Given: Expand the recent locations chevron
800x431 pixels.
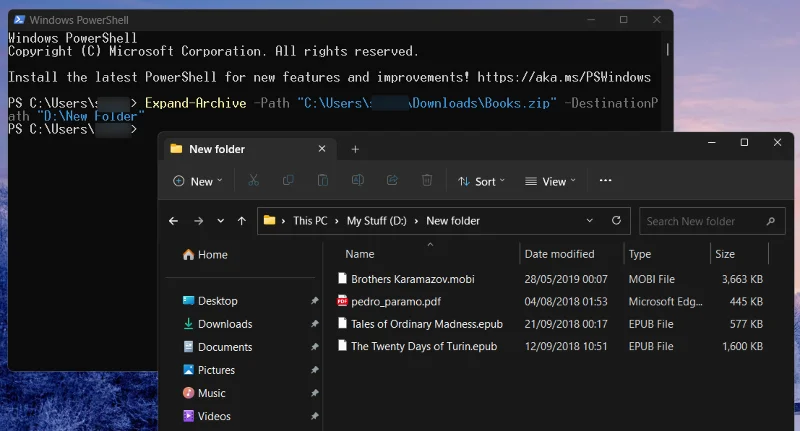Looking at the screenshot, I should (x=220, y=221).
